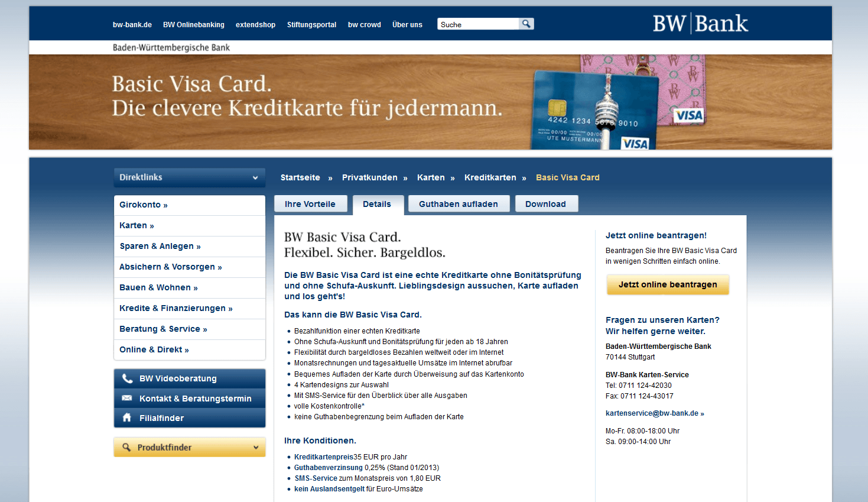Viewport: 868px width, 502px height.
Task: Click the Guthabenverzinsung link
Action: (x=329, y=468)
